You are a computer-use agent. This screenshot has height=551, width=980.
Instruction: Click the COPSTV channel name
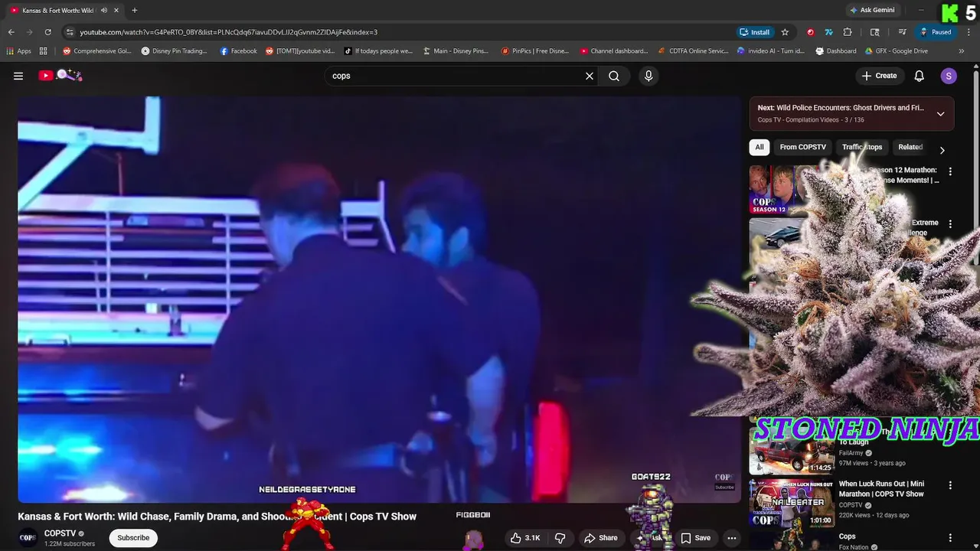[x=60, y=533]
